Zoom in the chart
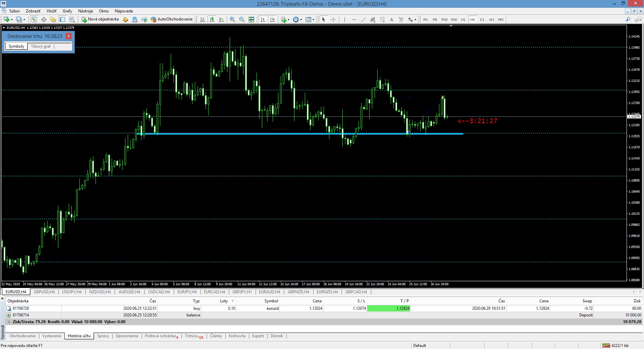Image resolution: width=644 pixels, height=349 pixels. pyautogui.click(x=232, y=19)
